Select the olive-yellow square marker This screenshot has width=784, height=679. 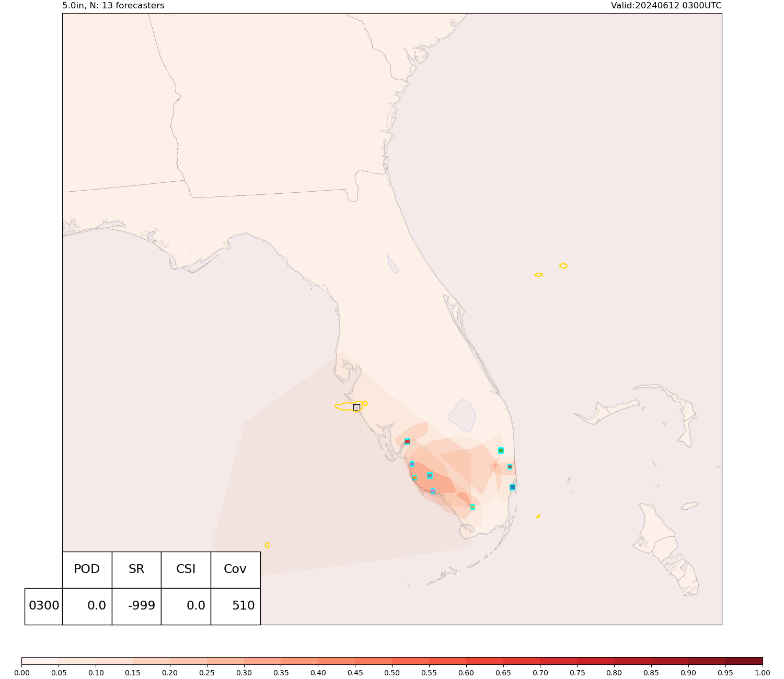pos(472,507)
